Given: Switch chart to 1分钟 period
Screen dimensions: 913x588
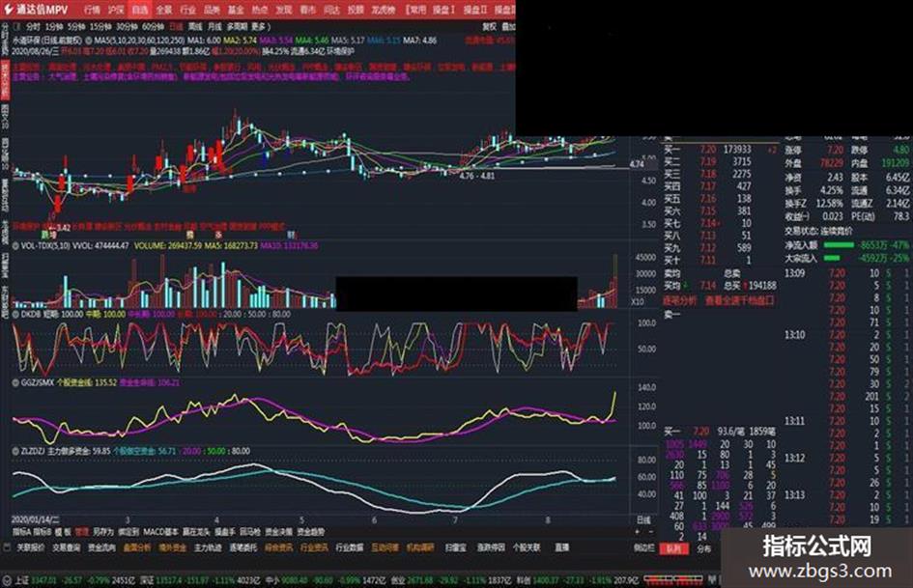Looking at the screenshot, I should click(54, 27).
